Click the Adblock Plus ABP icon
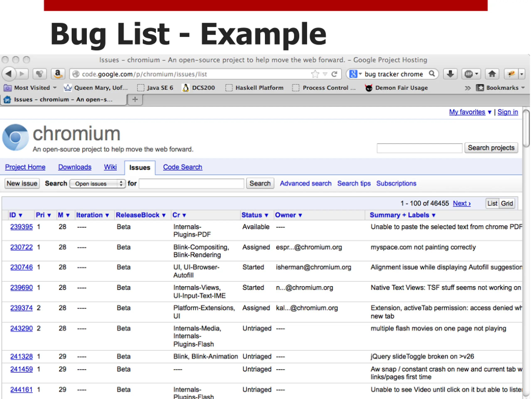 tap(469, 74)
